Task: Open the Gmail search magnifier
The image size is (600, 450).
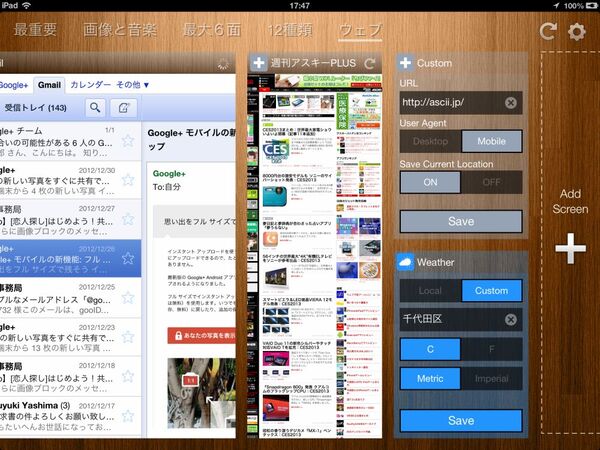Action: [x=95, y=108]
